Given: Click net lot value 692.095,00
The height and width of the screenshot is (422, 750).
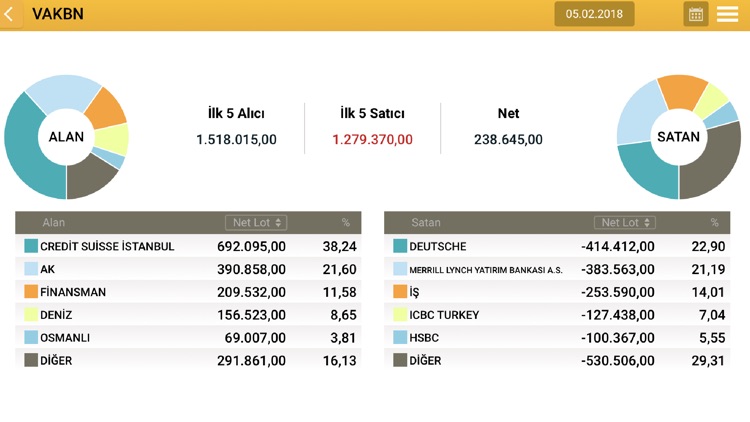Looking at the screenshot, I should click(252, 246).
